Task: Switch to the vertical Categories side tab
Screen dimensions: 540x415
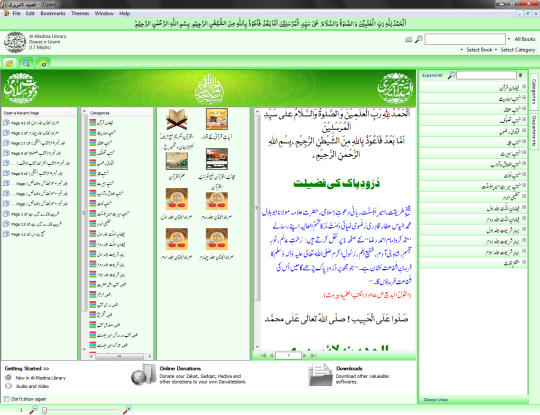Action: point(534,91)
